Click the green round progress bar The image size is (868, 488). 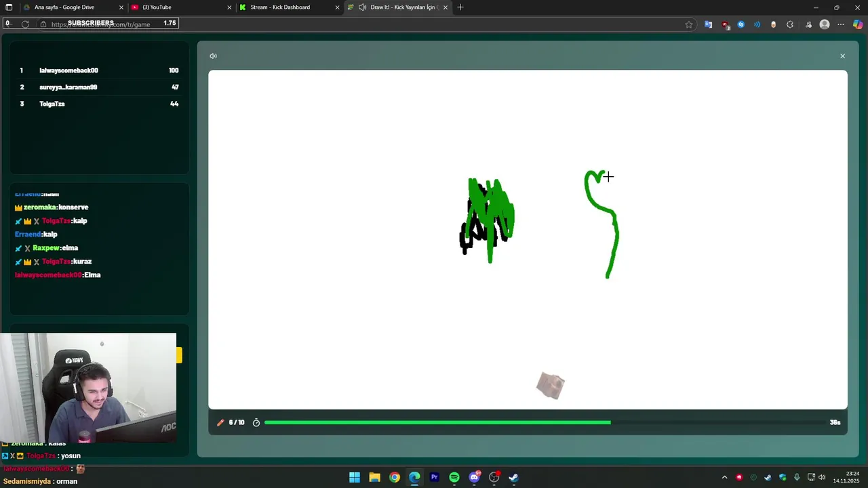tap(437, 422)
